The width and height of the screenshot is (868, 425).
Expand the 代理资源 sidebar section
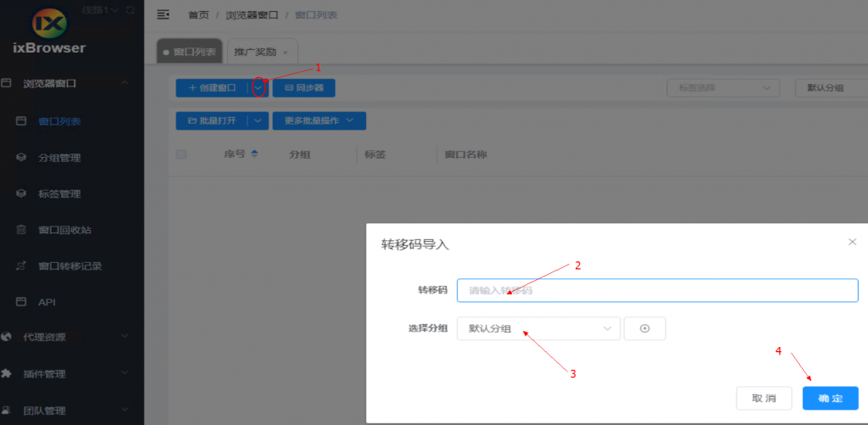click(x=65, y=337)
